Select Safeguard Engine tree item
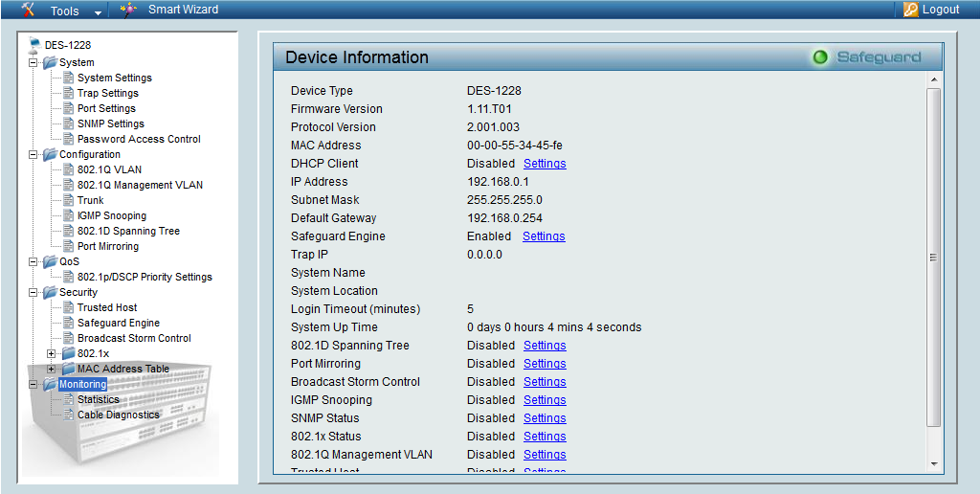This screenshot has width=980, height=494. [x=119, y=323]
